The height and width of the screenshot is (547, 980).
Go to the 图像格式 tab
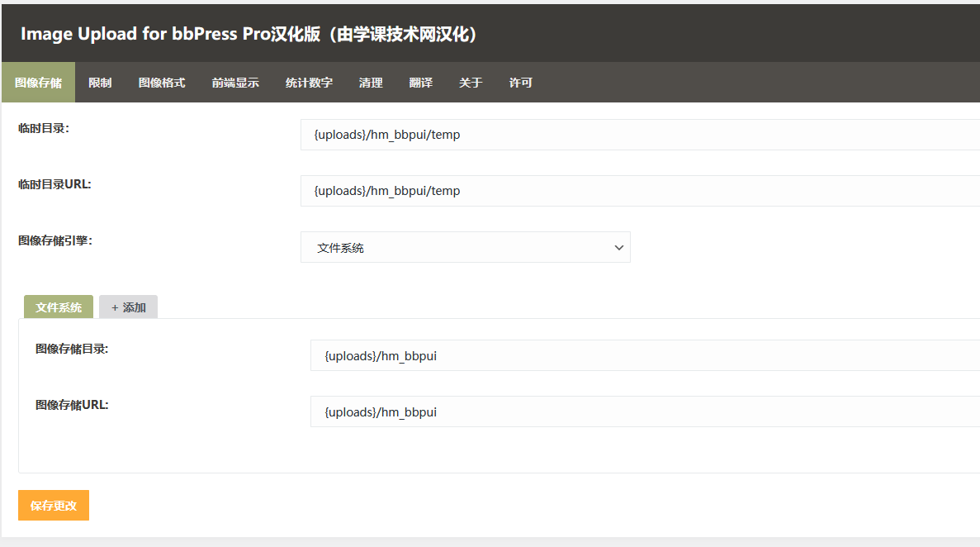pos(162,83)
